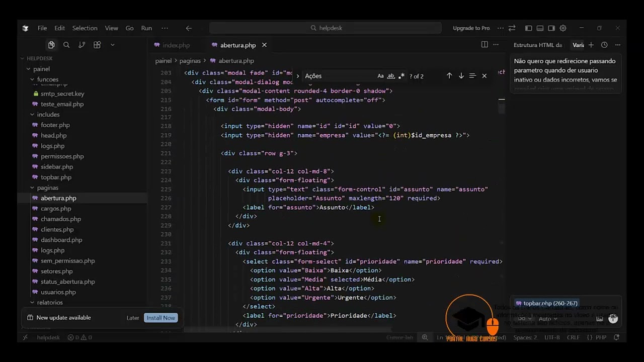
Task: Open the topbar.php (260-267) context chip
Action: [x=546, y=303]
